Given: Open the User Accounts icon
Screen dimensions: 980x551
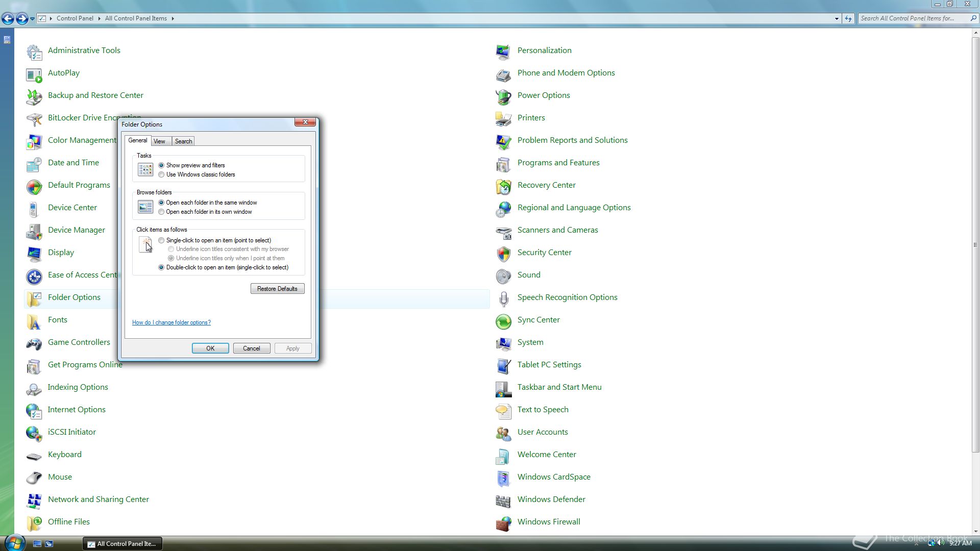Looking at the screenshot, I should pos(503,433).
